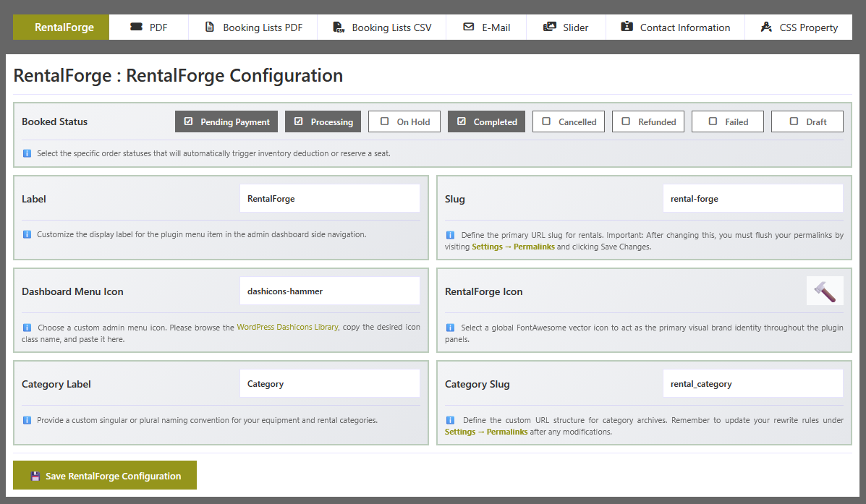This screenshot has width=866, height=504.
Task: Click the ticket icon on the PDF tab
Action: click(x=137, y=27)
